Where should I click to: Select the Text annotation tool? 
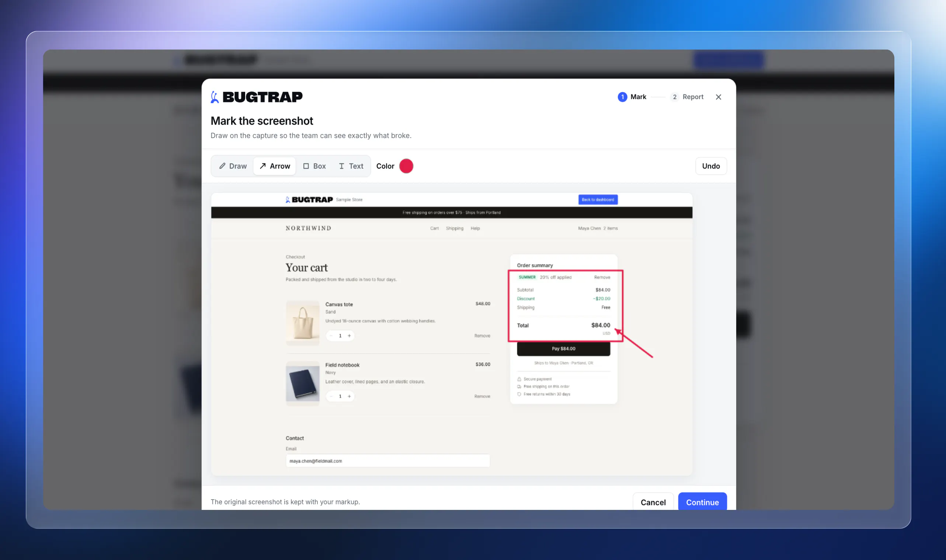[351, 166]
